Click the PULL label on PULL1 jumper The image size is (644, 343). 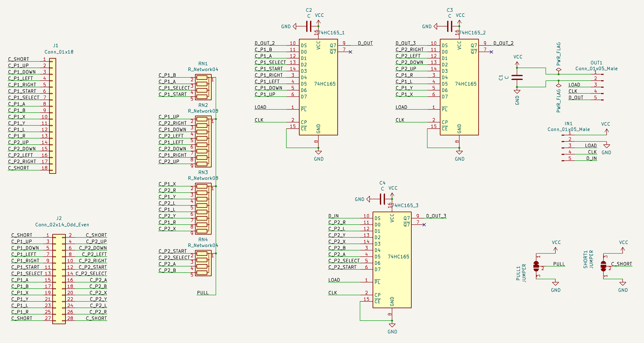click(559, 264)
